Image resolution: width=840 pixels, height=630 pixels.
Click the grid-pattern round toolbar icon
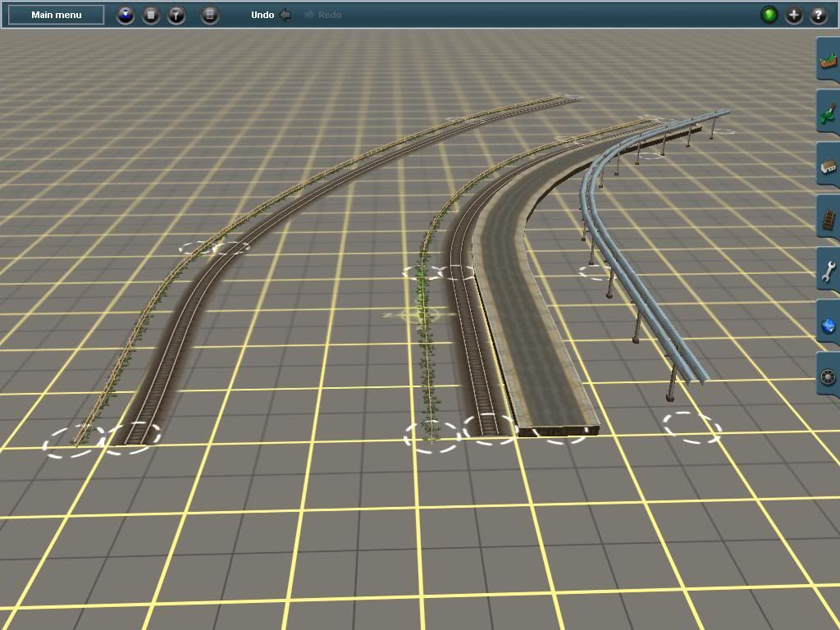(210, 15)
